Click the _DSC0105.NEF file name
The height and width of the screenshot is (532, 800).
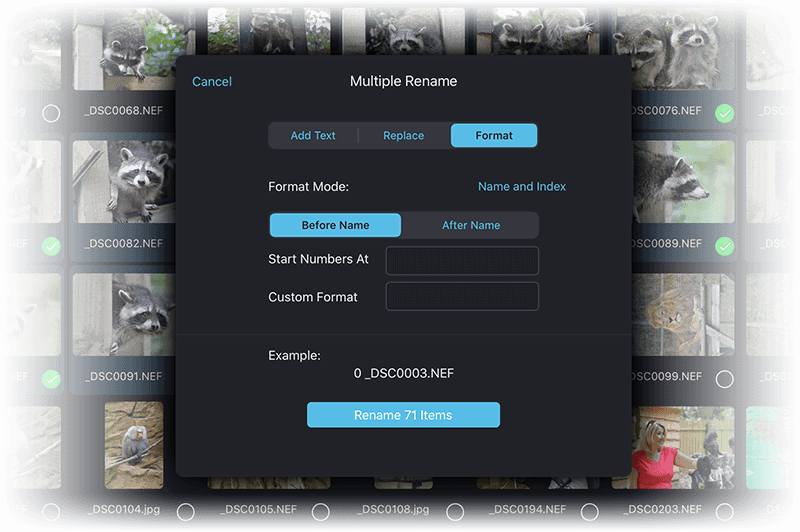coord(258,509)
